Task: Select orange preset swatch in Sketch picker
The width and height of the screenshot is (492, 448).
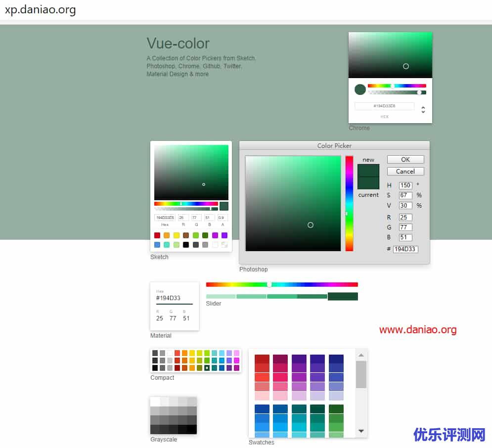Action: point(167,235)
